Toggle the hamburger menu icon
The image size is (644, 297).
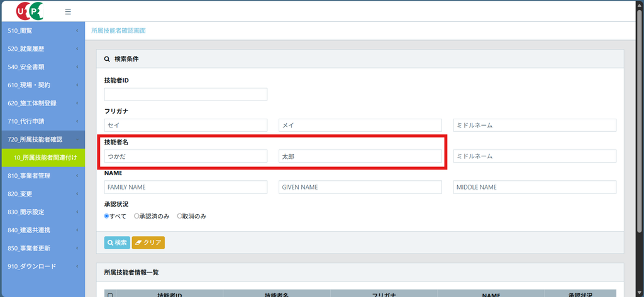click(68, 11)
